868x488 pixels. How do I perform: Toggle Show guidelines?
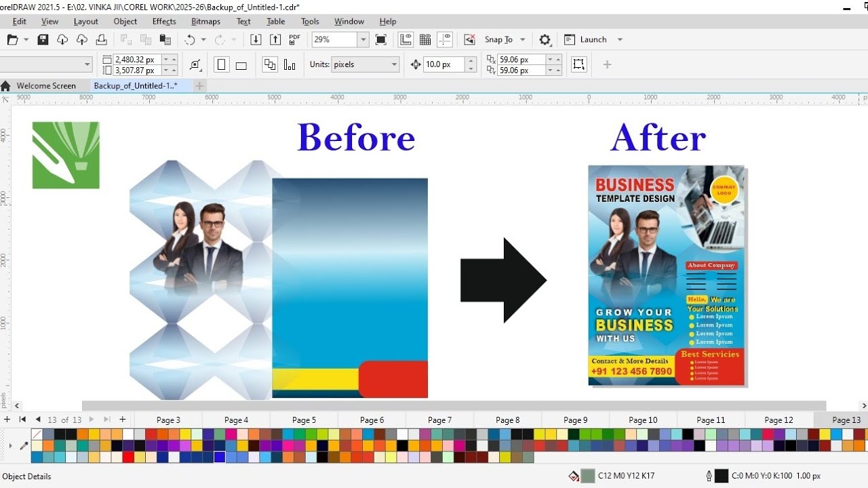pos(445,40)
